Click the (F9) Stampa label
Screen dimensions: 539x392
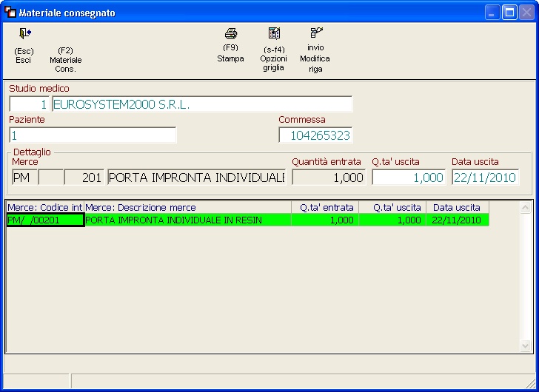pos(230,53)
